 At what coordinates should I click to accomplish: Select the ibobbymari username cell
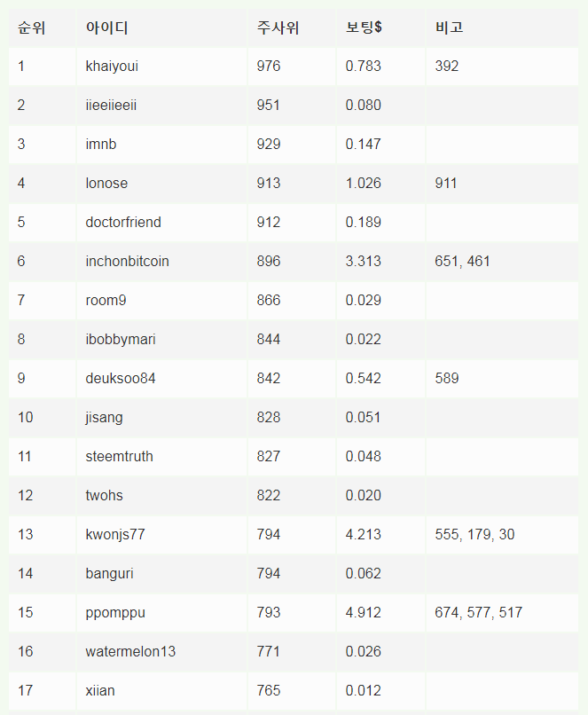point(121,339)
